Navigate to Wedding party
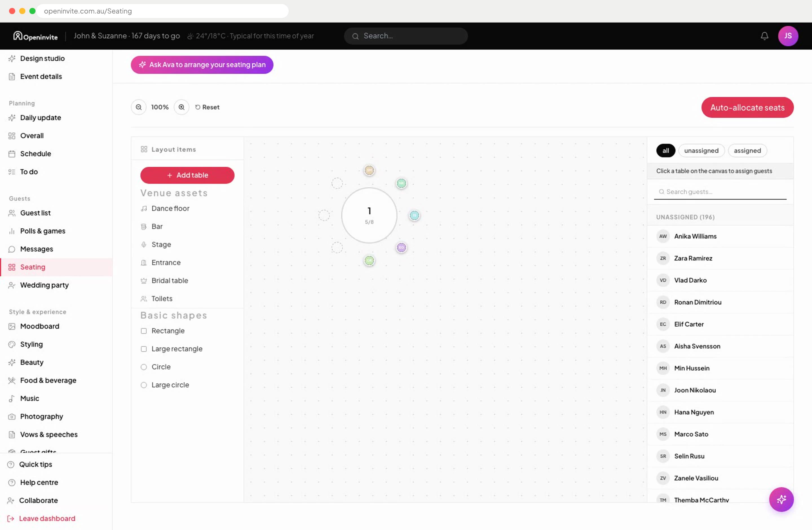Viewport: 812px width, 530px height. click(56, 285)
